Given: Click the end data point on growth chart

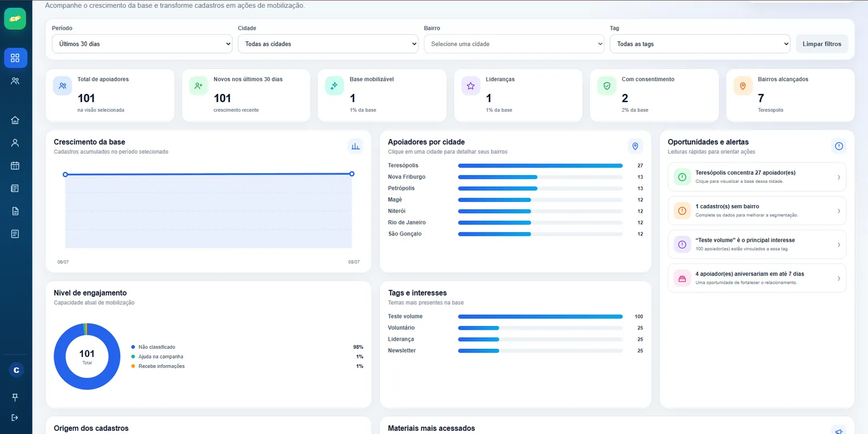Looking at the screenshot, I should [x=352, y=174].
